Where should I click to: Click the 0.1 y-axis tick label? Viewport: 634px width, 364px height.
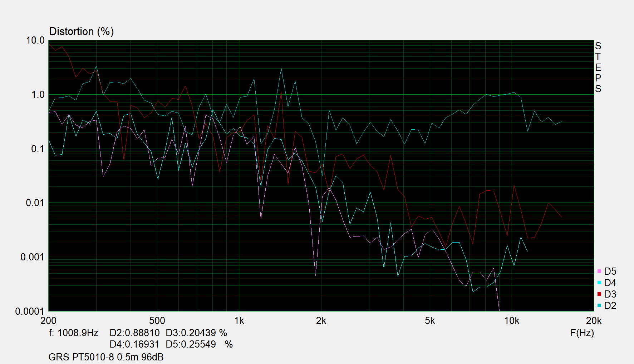click(38, 149)
